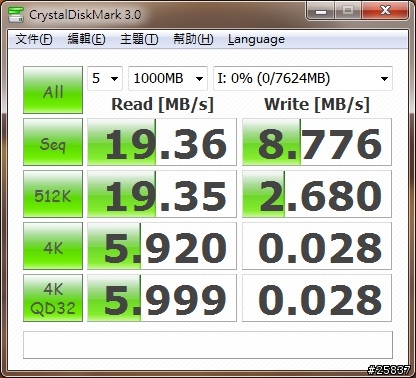Image resolution: width=416 pixels, height=378 pixels.
Task: Click the empty comment field at bottom
Action: (208, 345)
